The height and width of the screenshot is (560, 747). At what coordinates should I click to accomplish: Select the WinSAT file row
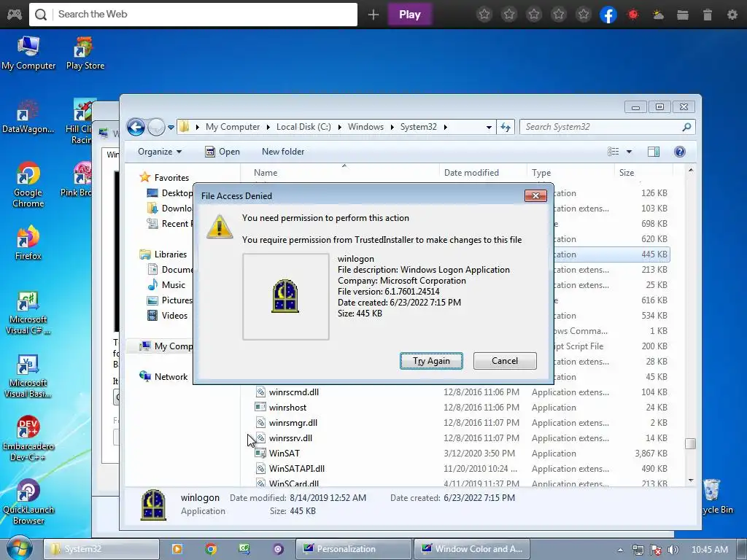click(461, 454)
